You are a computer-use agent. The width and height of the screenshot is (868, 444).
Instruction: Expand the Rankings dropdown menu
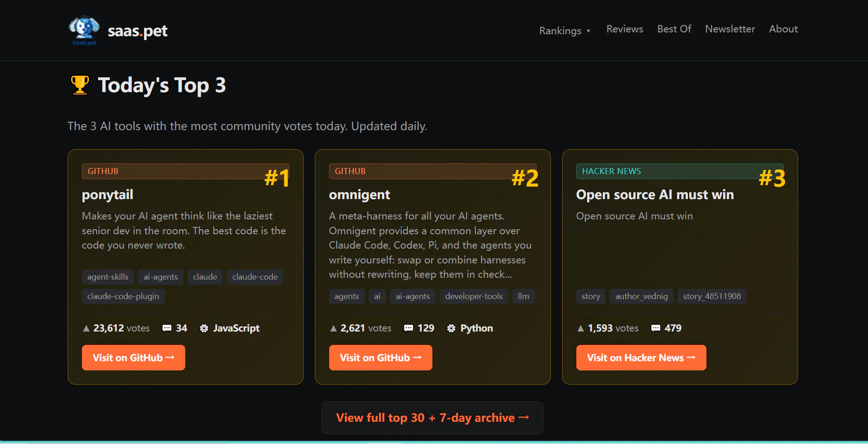click(x=565, y=31)
